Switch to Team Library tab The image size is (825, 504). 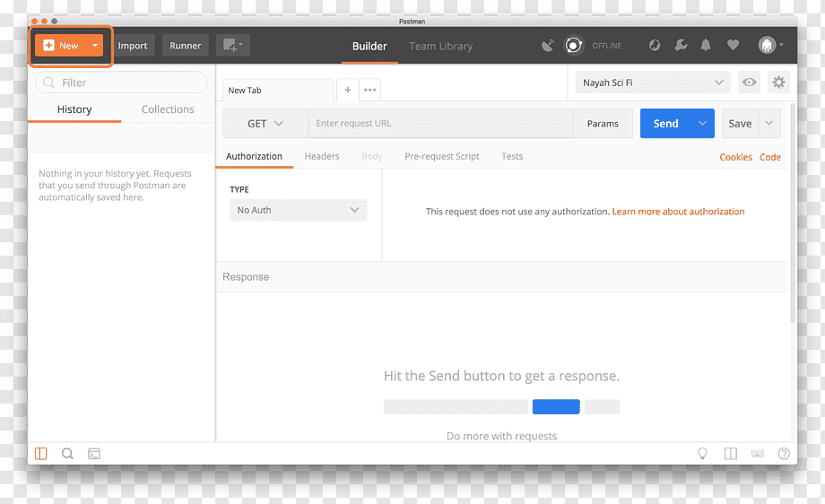click(441, 47)
